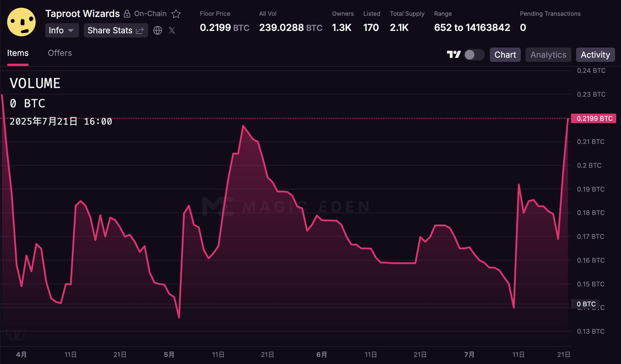This screenshot has width=621, height=364.
Task: Click the 6月 marker on time axis
Action: (x=322, y=354)
